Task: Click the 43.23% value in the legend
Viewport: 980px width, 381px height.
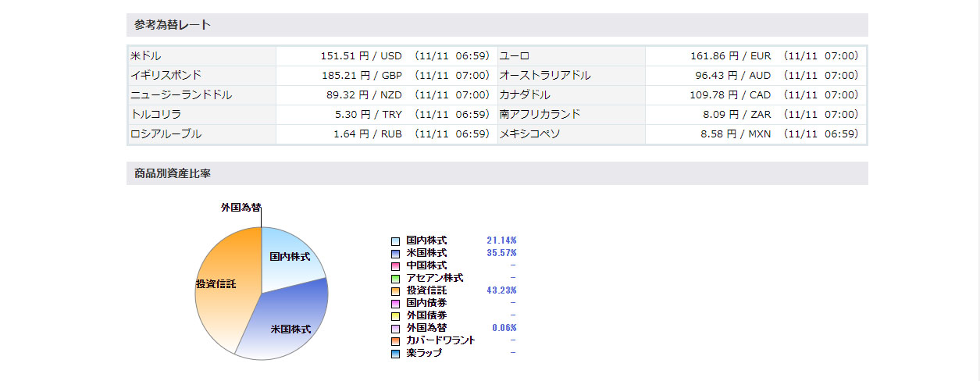Action: [501, 290]
